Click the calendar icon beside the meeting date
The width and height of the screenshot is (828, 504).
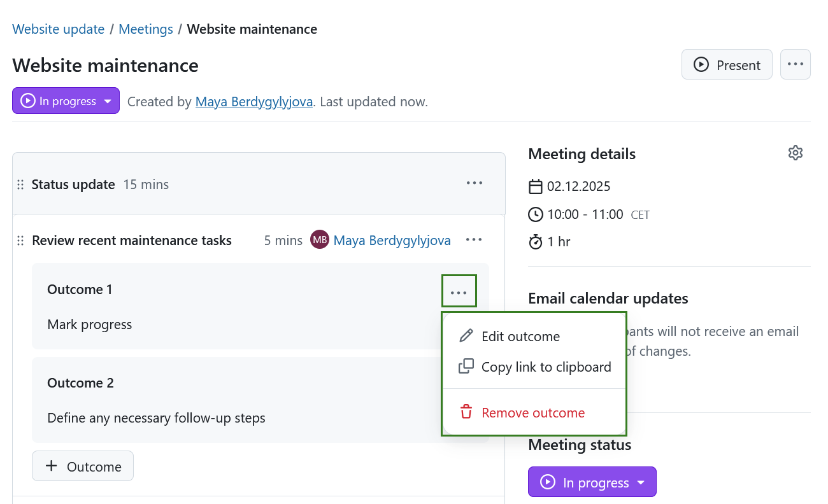[x=535, y=186]
